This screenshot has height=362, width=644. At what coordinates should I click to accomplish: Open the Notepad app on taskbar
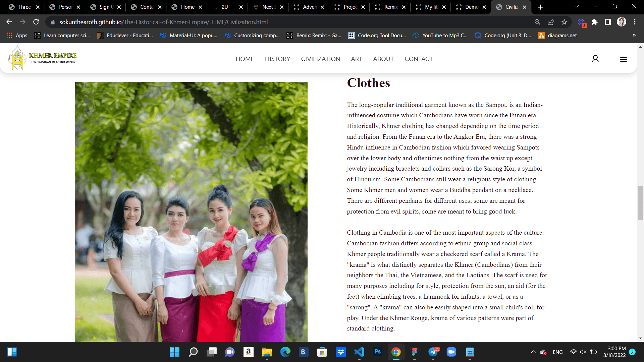pyautogui.click(x=470, y=352)
